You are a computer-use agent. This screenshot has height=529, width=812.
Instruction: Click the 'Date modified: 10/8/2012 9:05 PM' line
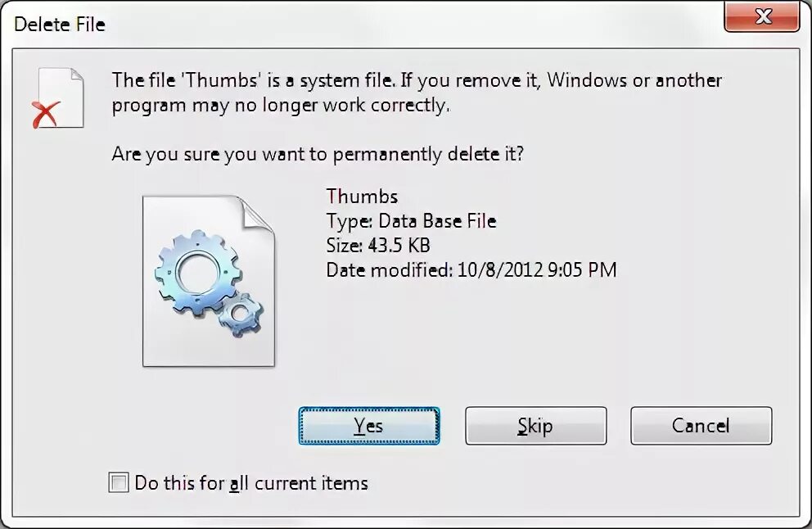(x=471, y=270)
